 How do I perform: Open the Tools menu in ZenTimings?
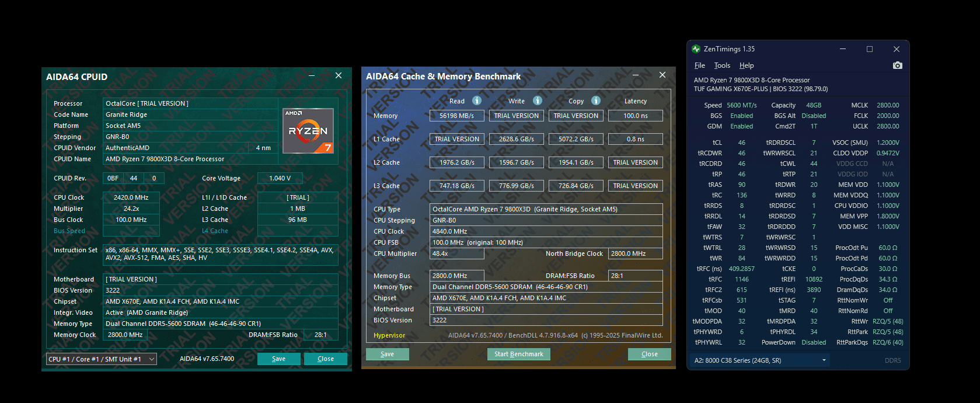click(x=722, y=65)
